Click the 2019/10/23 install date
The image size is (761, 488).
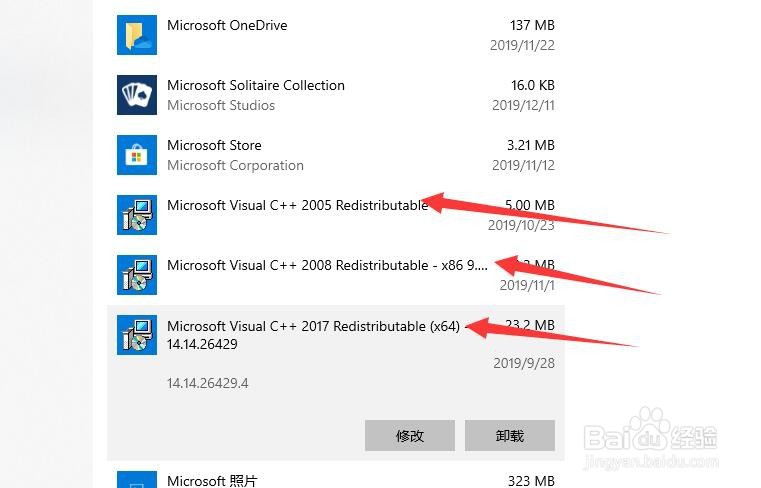click(521, 225)
